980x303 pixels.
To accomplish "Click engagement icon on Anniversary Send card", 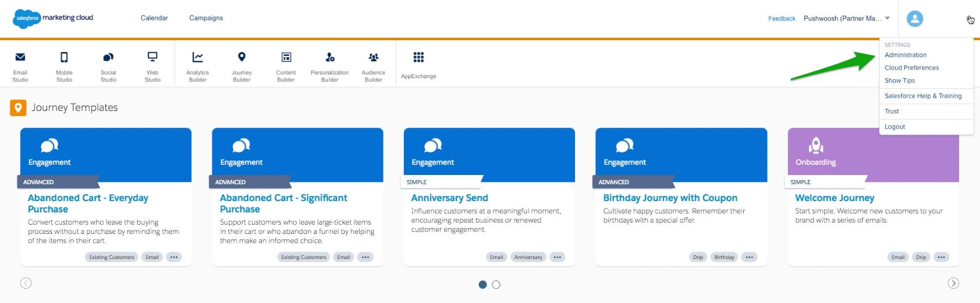I will pyautogui.click(x=433, y=146).
